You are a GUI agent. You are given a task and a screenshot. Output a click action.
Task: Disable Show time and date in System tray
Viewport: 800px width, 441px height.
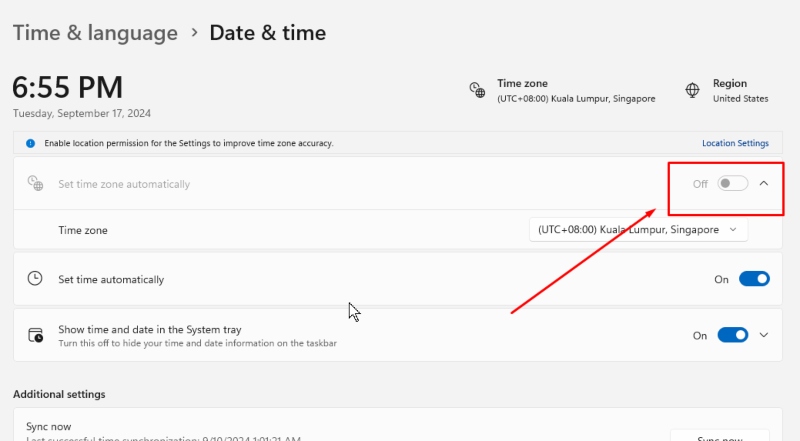click(x=733, y=335)
